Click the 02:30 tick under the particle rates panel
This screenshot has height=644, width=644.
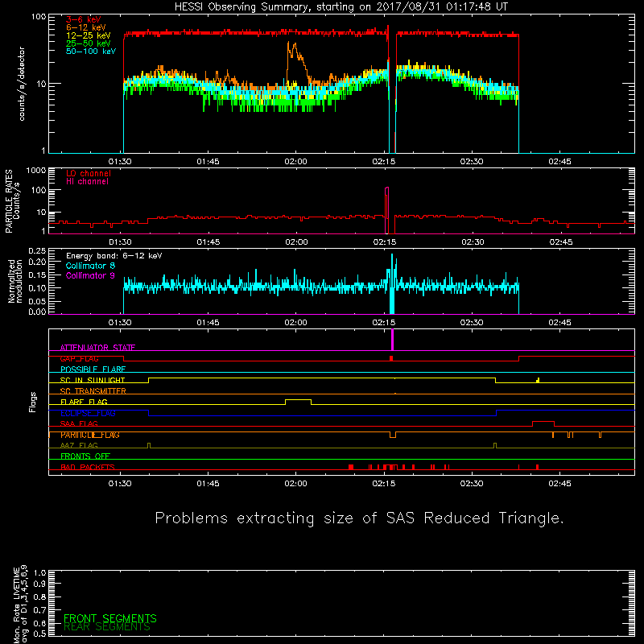click(x=473, y=242)
